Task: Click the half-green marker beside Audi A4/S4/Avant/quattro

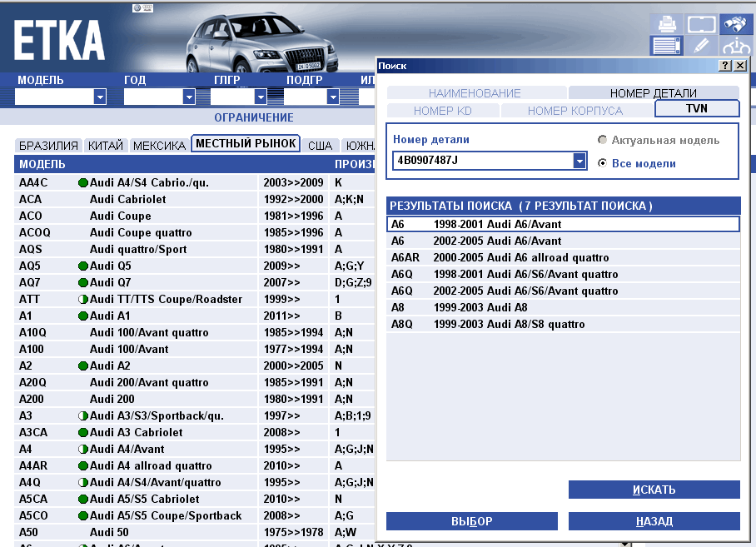Action: click(83, 482)
